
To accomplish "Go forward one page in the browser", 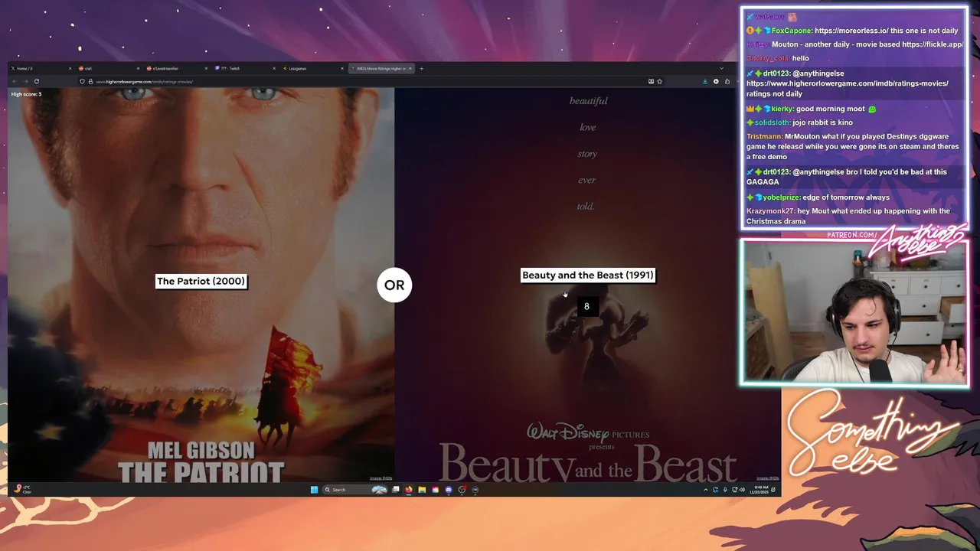I will click(25, 81).
